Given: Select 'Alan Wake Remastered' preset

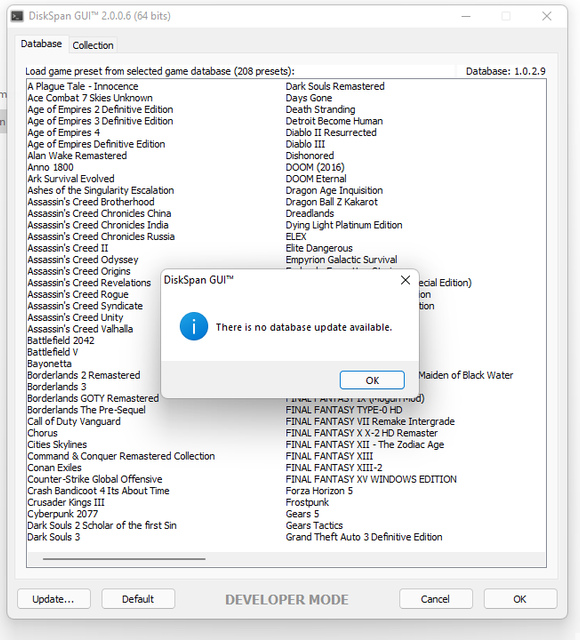Looking at the screenshot, I should 77,156.
